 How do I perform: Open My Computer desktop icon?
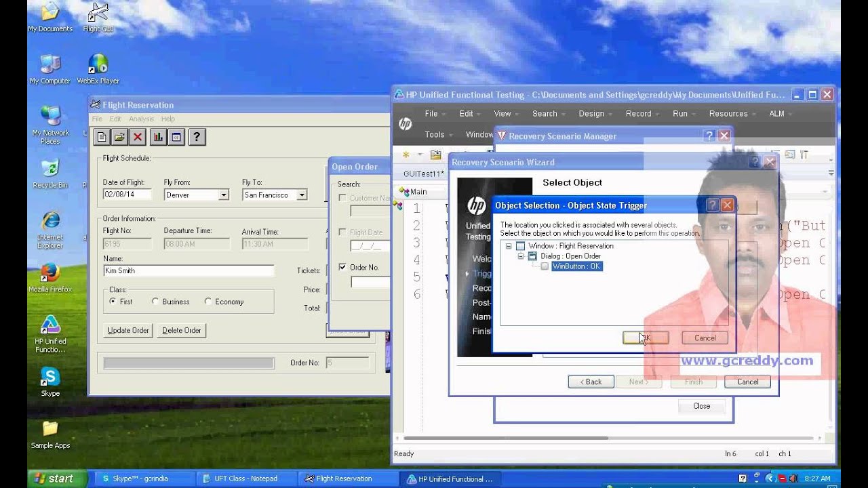point(50,70)
